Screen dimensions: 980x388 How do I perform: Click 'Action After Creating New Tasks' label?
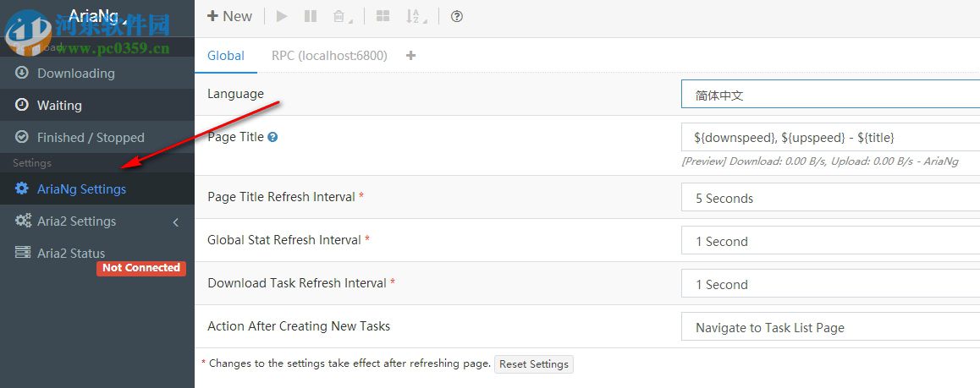(x=299, y=325)
